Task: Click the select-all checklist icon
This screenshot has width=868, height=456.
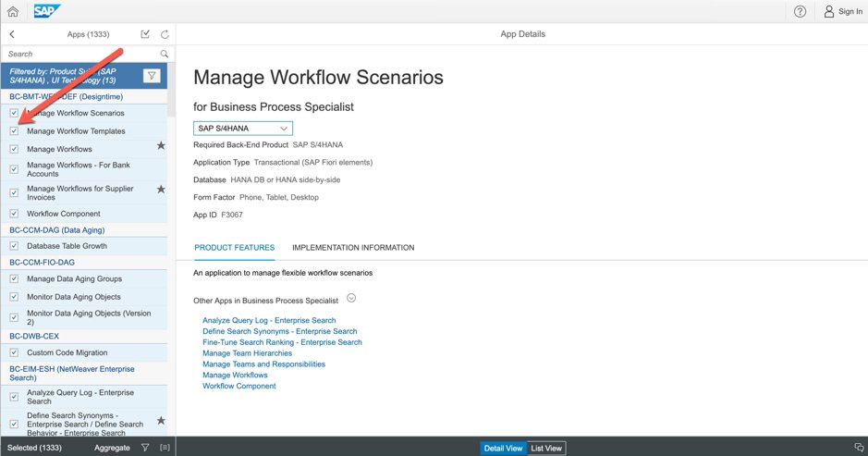Action: tap(145, 34)
